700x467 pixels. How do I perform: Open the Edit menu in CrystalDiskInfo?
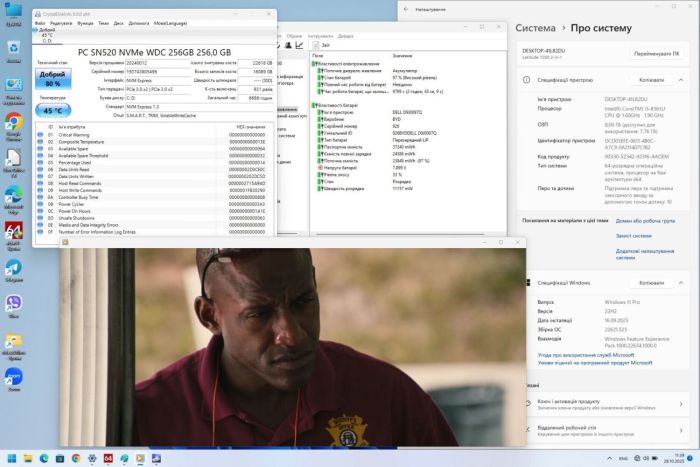click(61, 23)
